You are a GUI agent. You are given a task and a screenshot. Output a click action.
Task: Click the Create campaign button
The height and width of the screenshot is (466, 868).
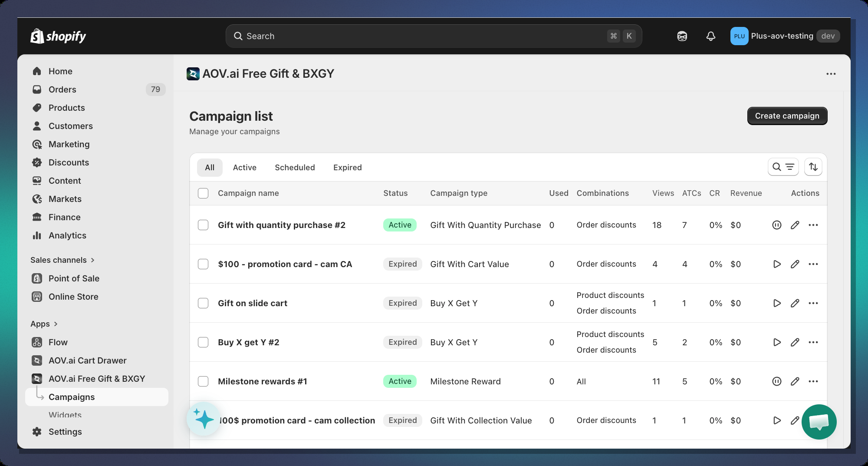tap(787, 116)
